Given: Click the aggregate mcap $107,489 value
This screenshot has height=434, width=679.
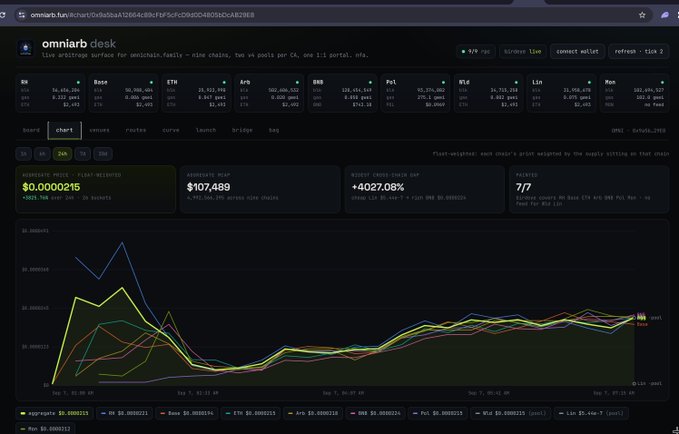Looking at the screenshot, I should coord(208,187).
